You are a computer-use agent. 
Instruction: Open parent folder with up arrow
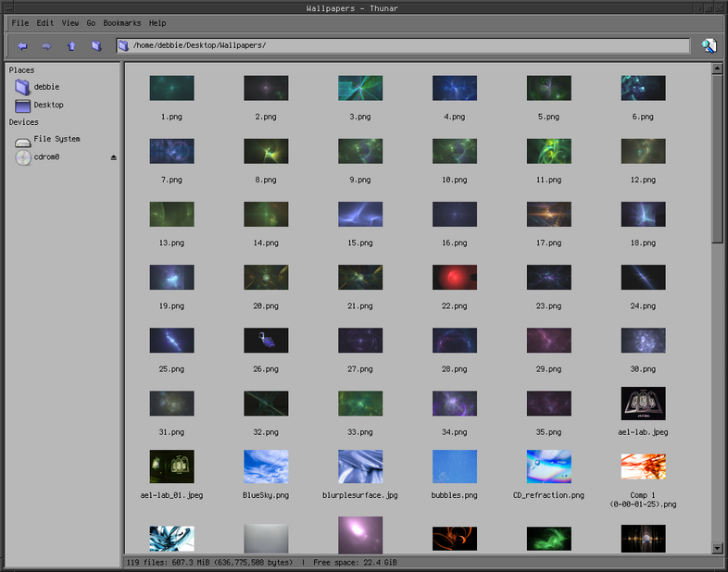tap(71, 46)
